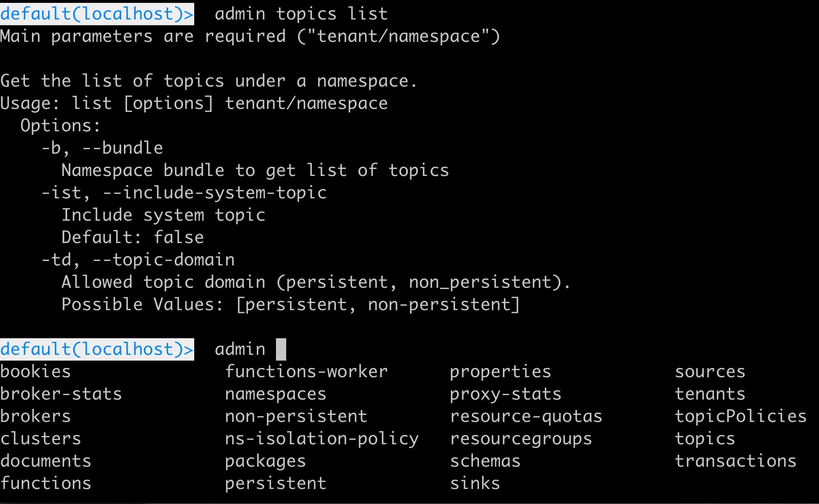Click the 'non-persistent' command suggestion
Screen dimensions: 819x504
(x=296, y=416)
